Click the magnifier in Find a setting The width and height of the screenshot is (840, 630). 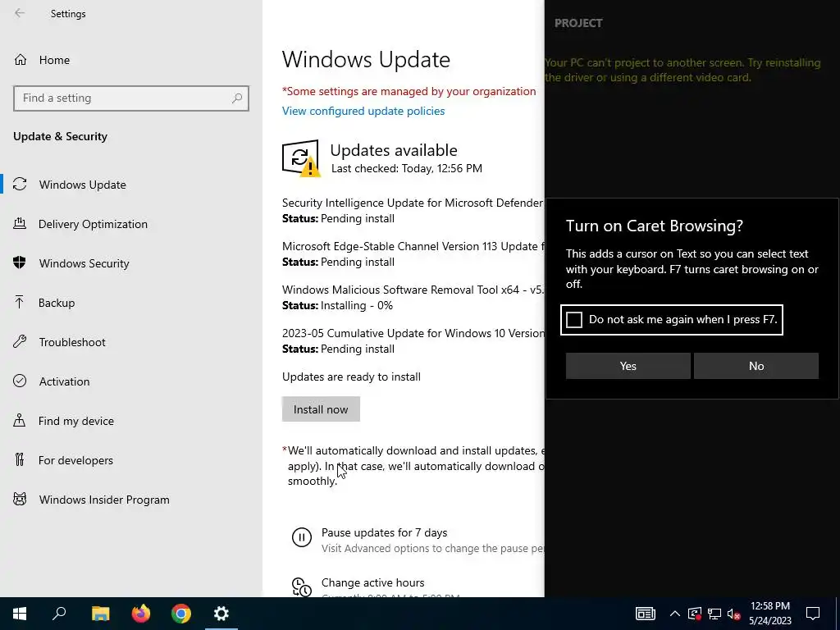tap(237, 98)
